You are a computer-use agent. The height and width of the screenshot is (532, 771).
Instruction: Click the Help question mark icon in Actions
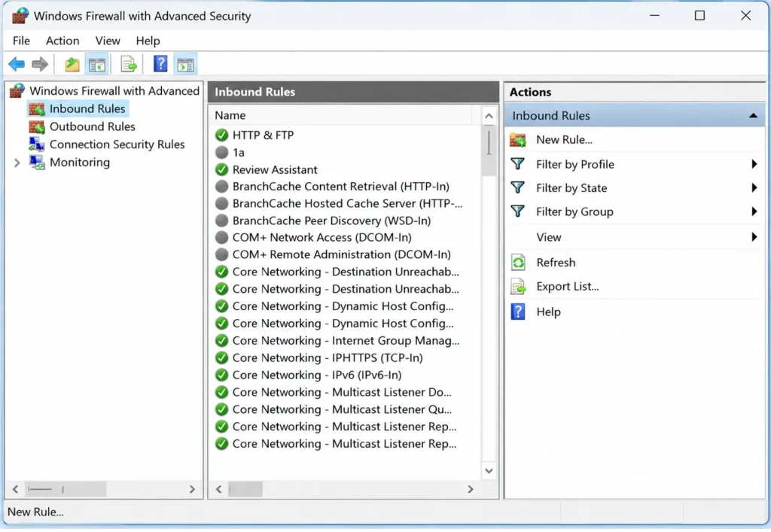tap(518, 312)
